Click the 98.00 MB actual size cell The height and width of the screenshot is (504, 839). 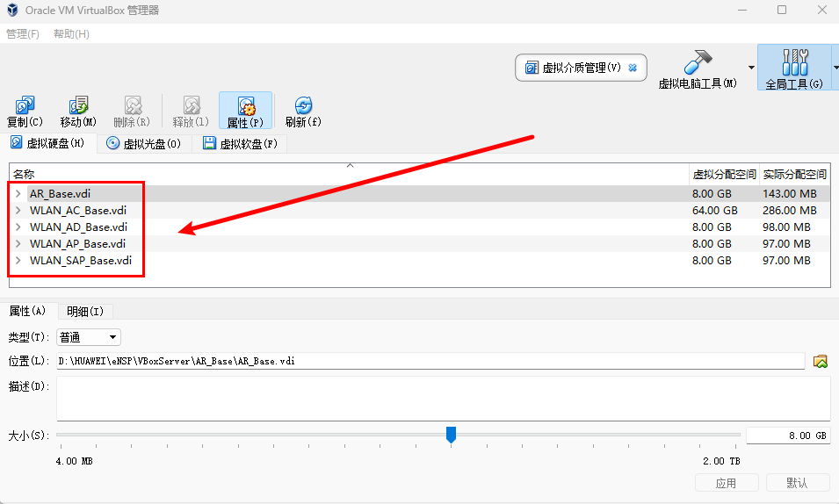tap(786, 227)
